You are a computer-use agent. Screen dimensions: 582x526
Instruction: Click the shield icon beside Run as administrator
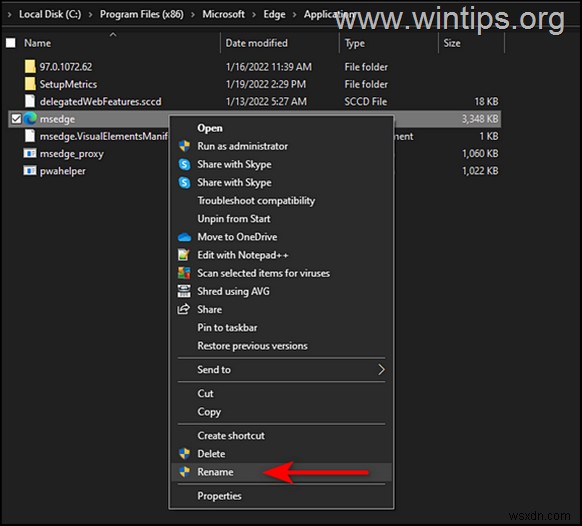184,146
